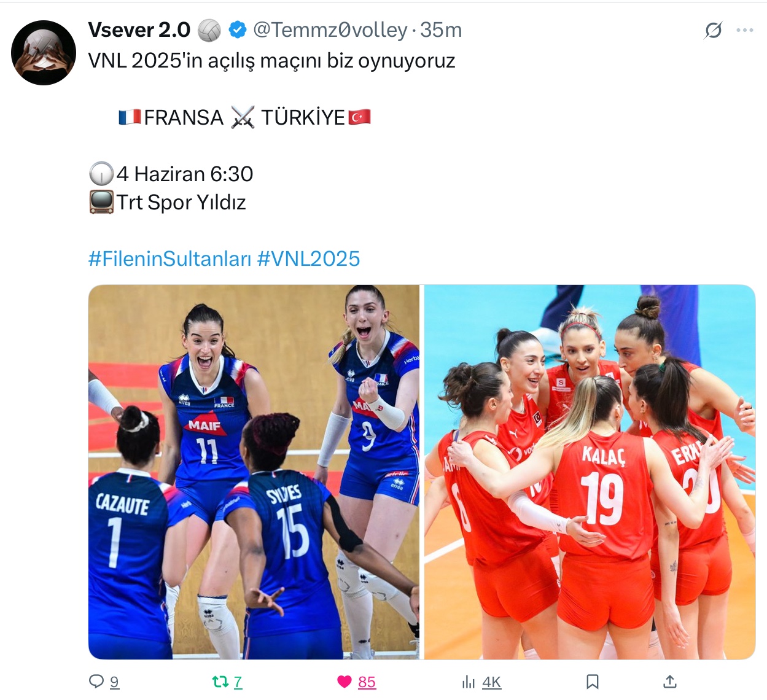Click the retweet arrows icon

click(x=220, y=681)
